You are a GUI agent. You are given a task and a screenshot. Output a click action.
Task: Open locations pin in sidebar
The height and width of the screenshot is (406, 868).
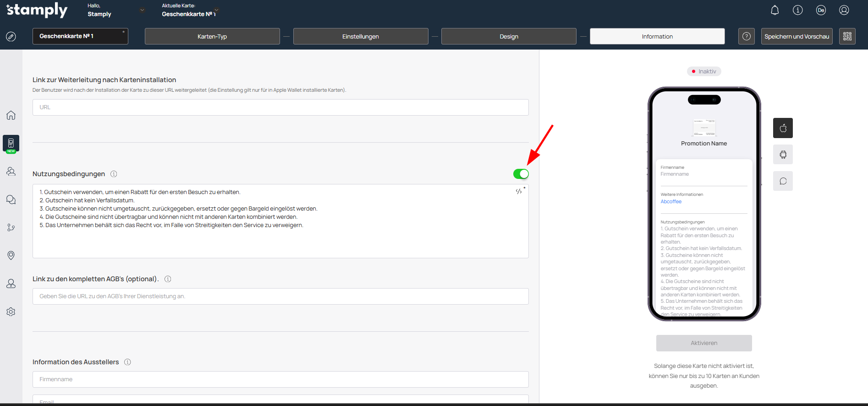point(11,256)
